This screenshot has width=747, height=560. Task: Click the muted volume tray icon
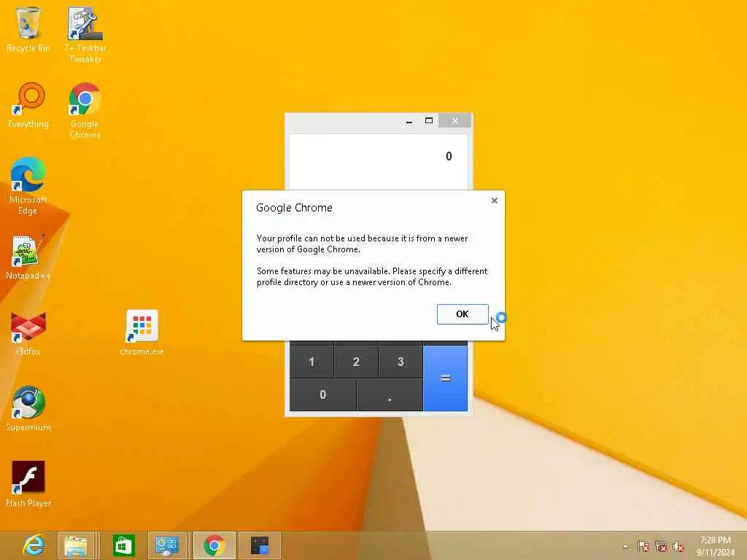point(678,546)
